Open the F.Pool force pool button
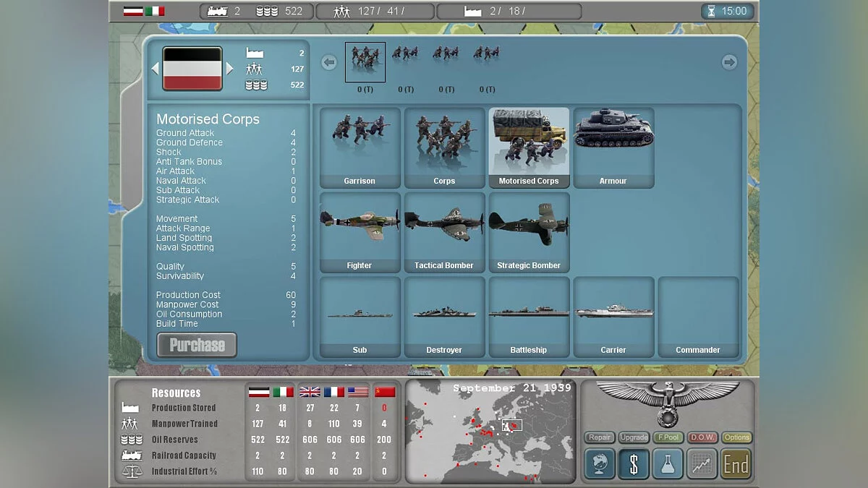Viewport: 868px width, 488px height. [668, 437]
